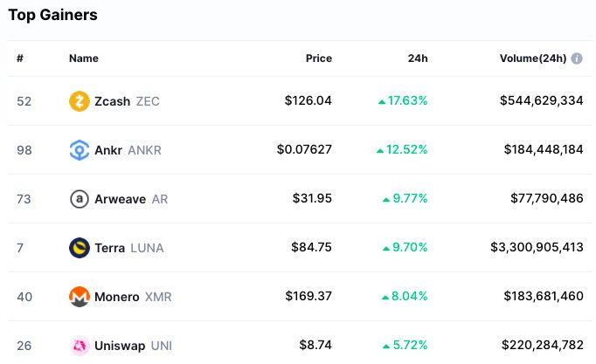Open the Zcash ZEC coin page

[126, 101]
